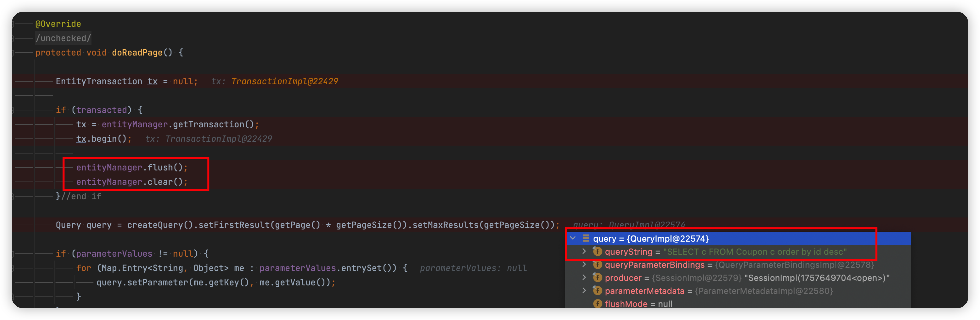Click the }//end if comment
The height and width of the screenshot is (320, 980).
point(78,196)
